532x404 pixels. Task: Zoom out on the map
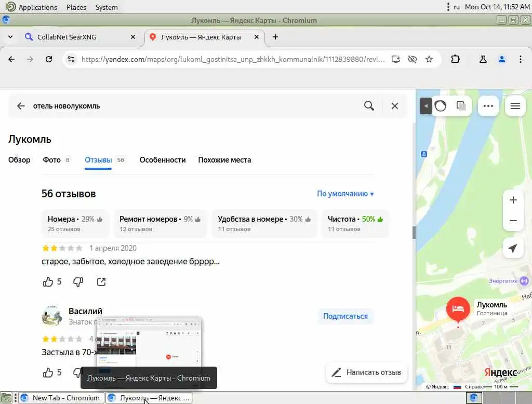(x=513, y=221)
